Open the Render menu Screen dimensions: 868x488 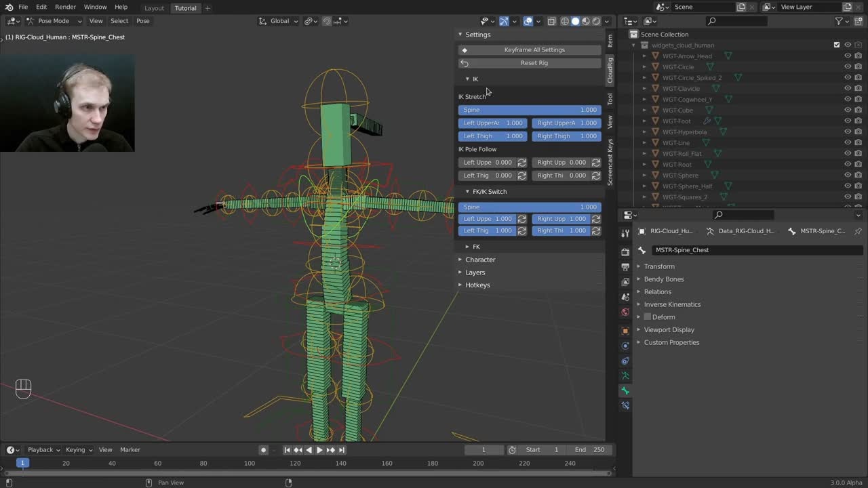tap(65, 7)
